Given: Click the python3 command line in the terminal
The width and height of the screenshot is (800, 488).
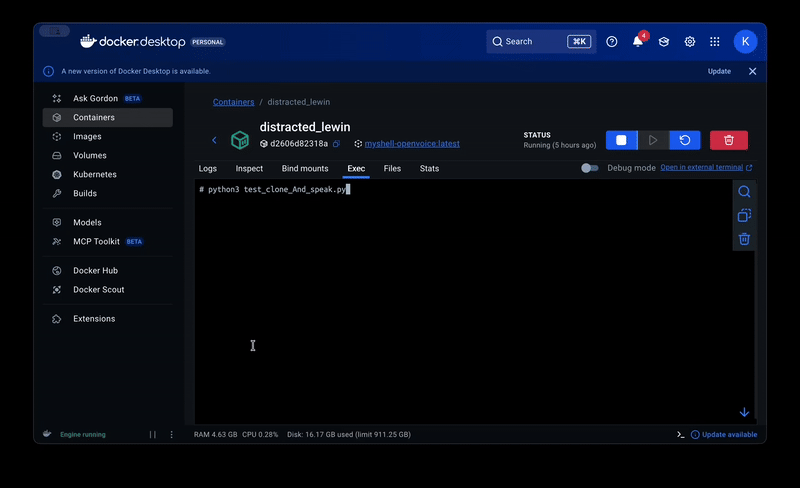Looking at the screenshot, I should [274, 189].
